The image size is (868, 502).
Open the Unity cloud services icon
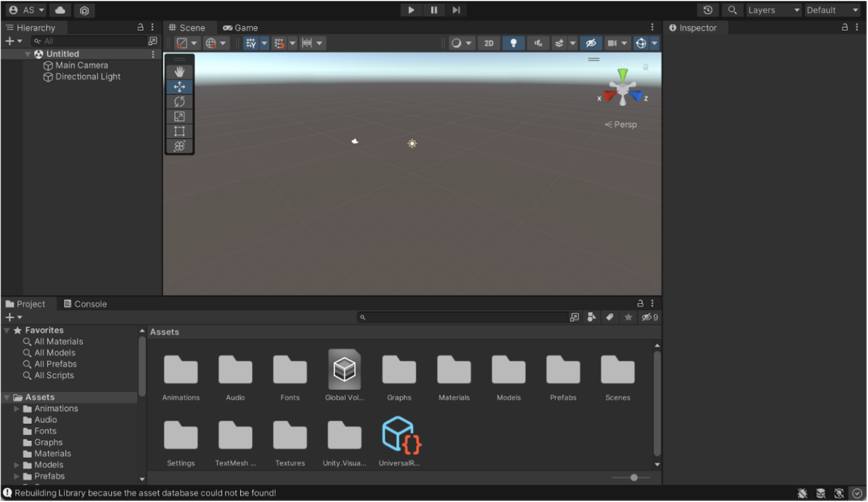tap(60, 11)
